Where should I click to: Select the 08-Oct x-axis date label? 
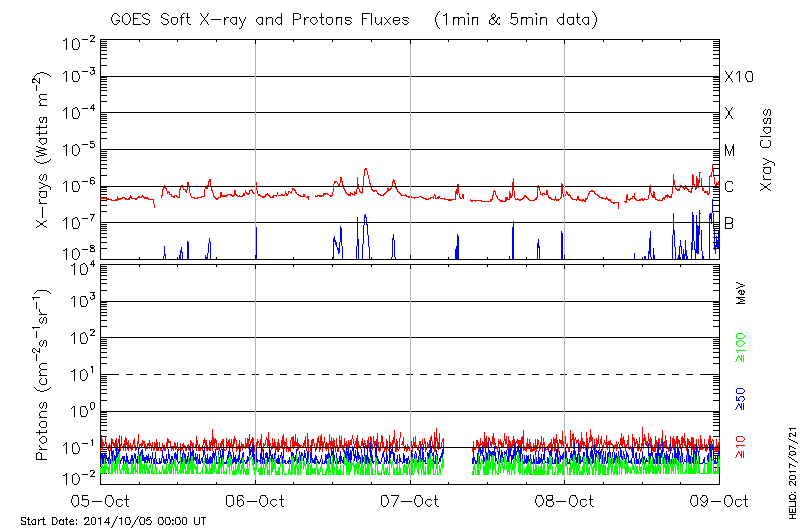pyautogui.click(x=565, y=499)
